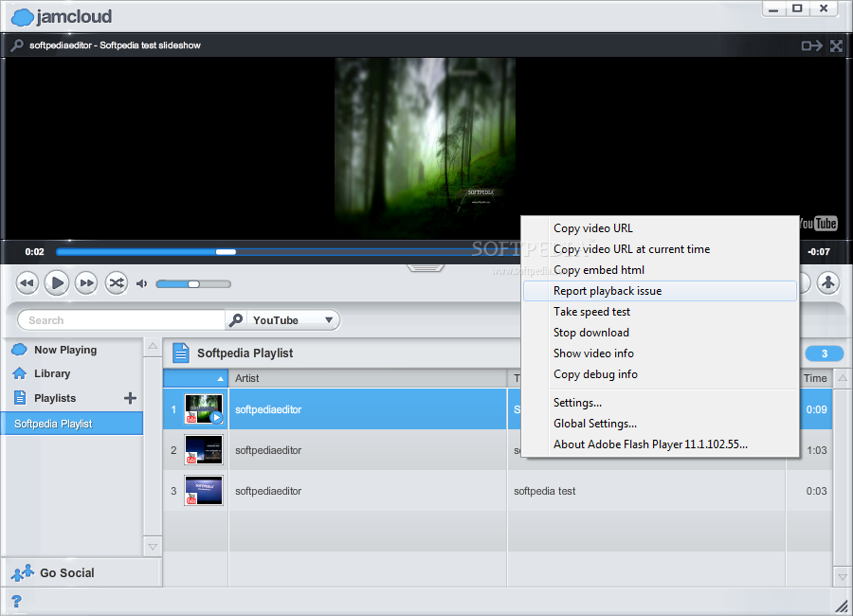Click the 1:03 time in row 2
Viewport: 853px width, 616px height.
click(x=817, y=450)
